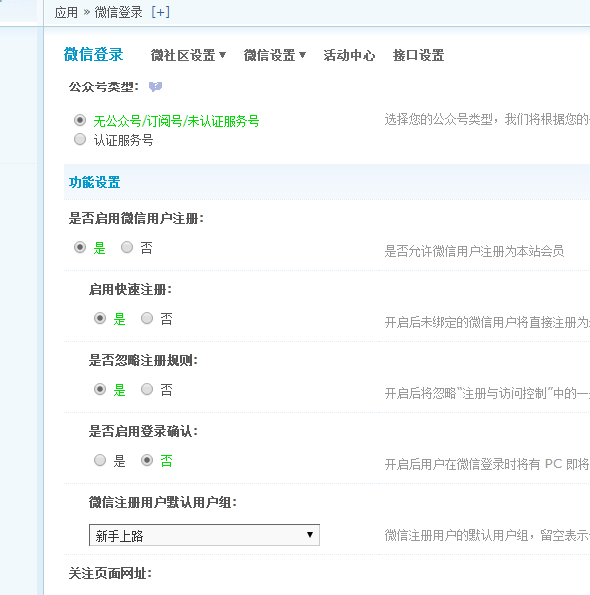
Task: Choose 否 for 是否忽略注册规则
Action: click(147, 389)
